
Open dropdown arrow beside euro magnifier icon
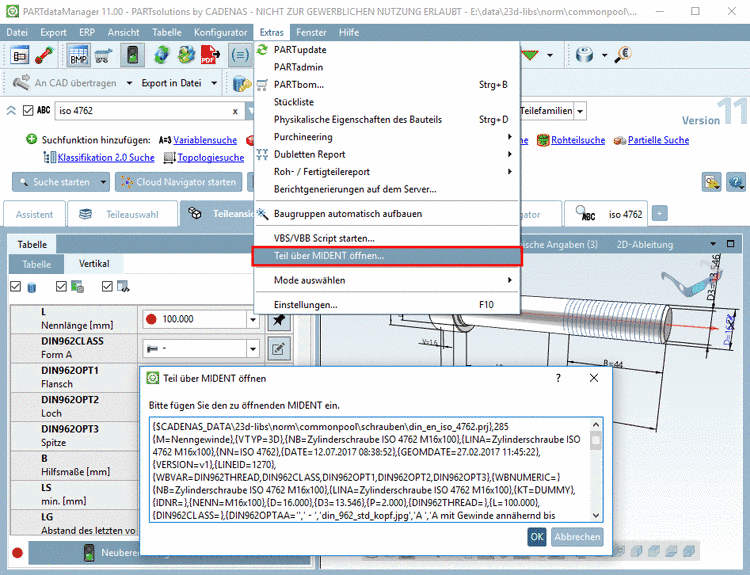(x=605, y=55)
